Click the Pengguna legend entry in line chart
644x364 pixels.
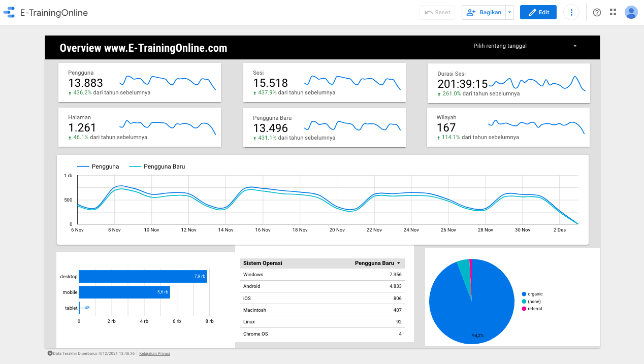click(98, 167)
